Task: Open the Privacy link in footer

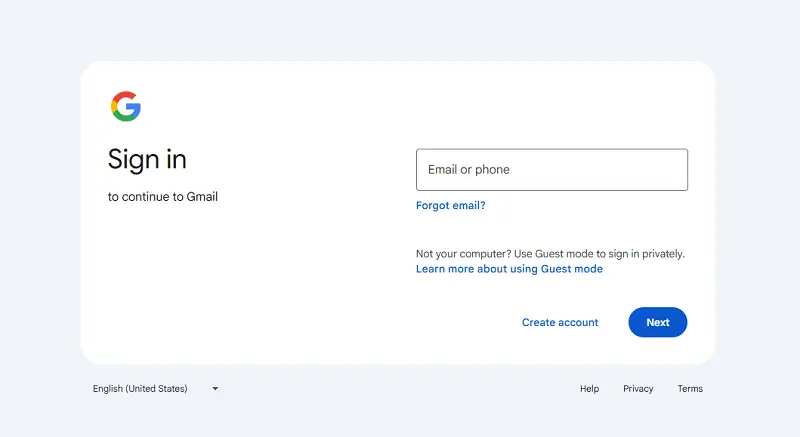Action: 638,389
